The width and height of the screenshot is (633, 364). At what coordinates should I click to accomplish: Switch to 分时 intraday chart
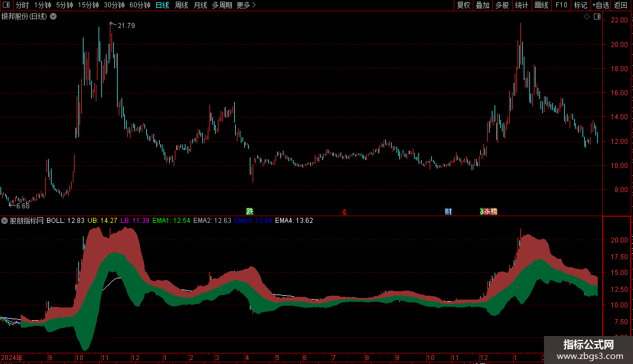pyautogui.click(x=22, y=5)
